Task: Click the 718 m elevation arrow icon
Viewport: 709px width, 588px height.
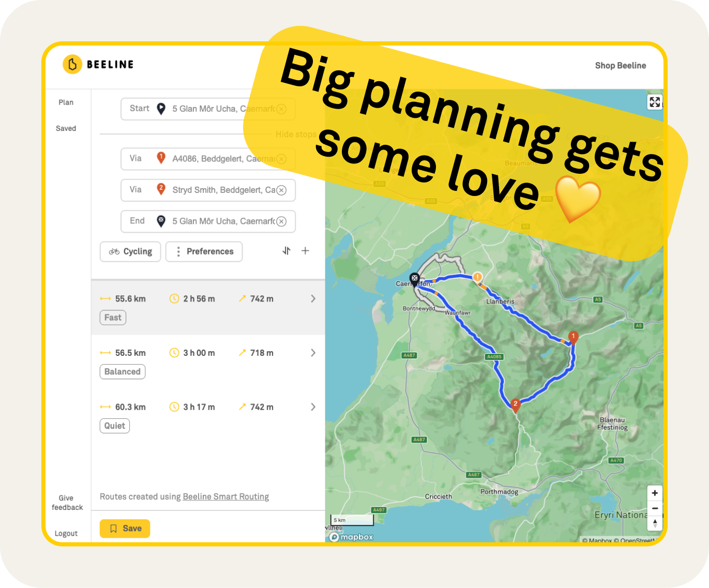Action: click(242, 353)
